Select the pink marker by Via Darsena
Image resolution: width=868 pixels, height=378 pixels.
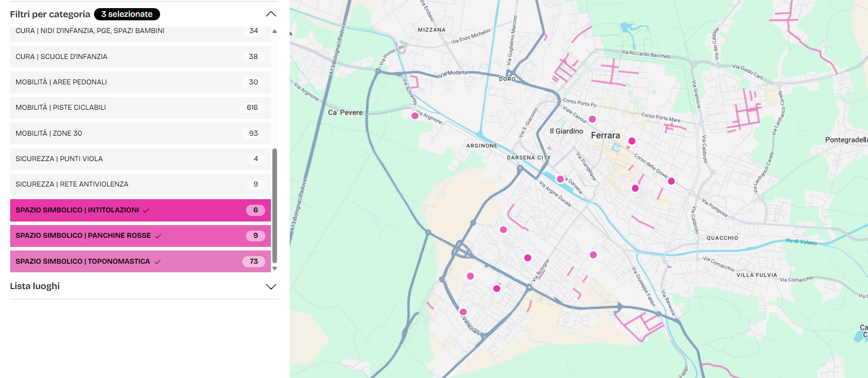(560, 179)
